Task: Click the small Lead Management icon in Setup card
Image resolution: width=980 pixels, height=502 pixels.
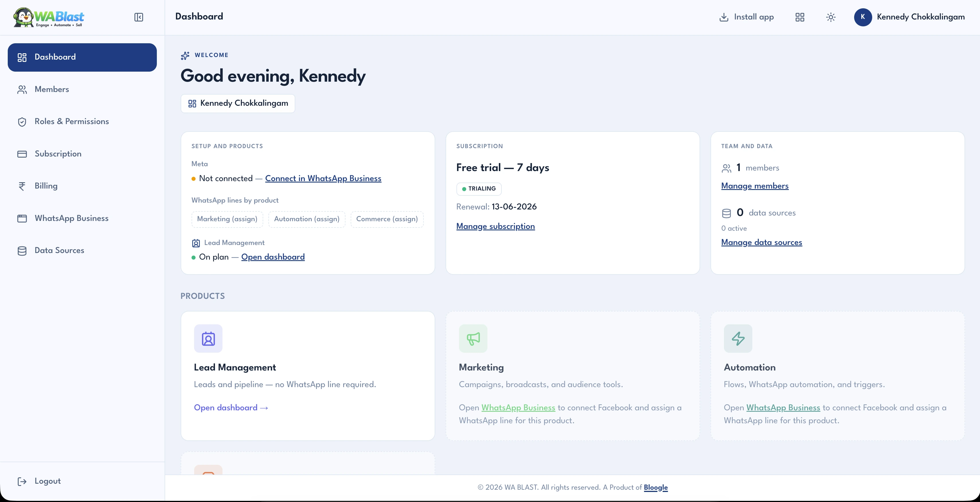Action: 196,243
